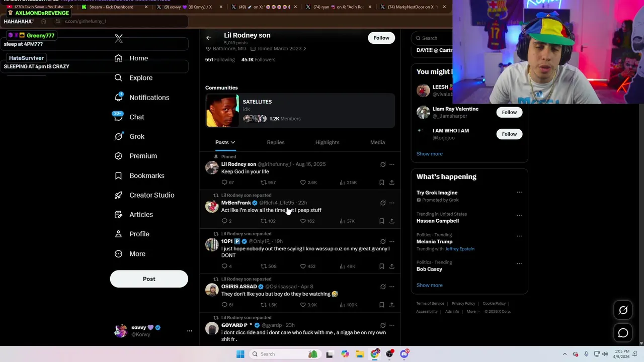Image resolution: width=644 pixels, height=362 pixels.
Task: Open Notifications in the sidebar
Action: click(x=142, y=98)
